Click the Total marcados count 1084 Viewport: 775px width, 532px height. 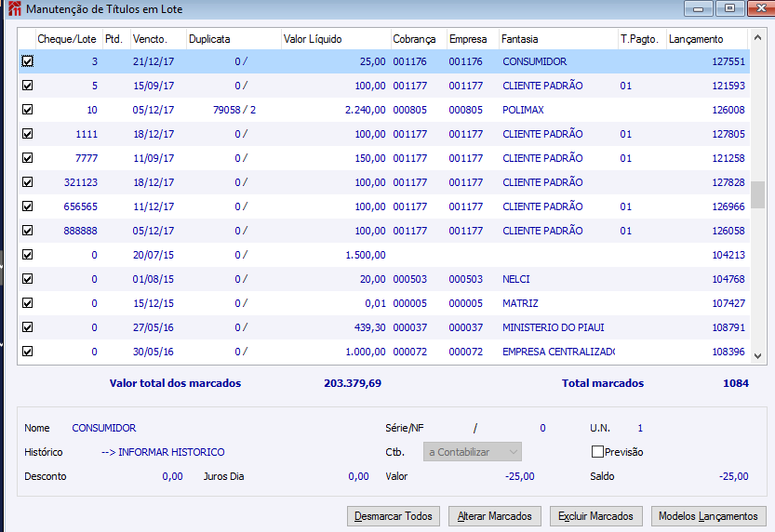coord(736,383)
